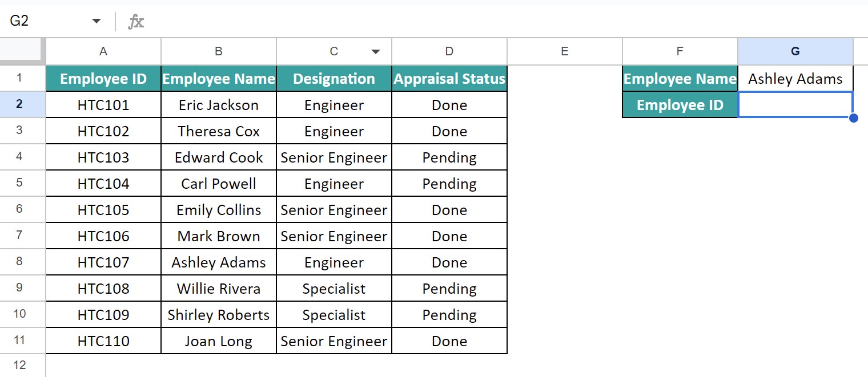This screenshot has height=377, width=868.
Task: Click the empty cell G2
Action: [x=795, y=104]
